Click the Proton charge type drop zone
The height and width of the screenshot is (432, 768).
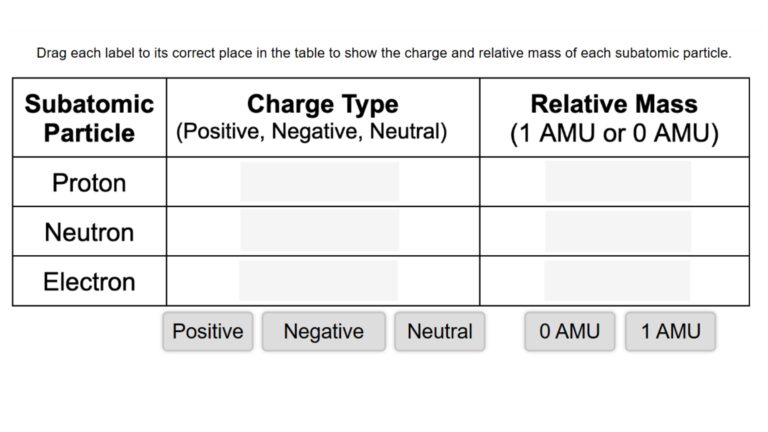[319, 182]
